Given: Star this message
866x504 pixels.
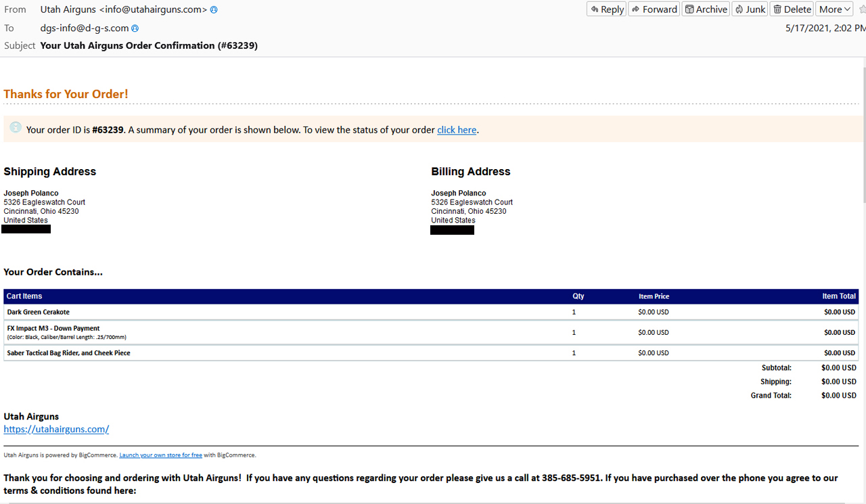Looking at the screenshot, I should click(863, 9).
